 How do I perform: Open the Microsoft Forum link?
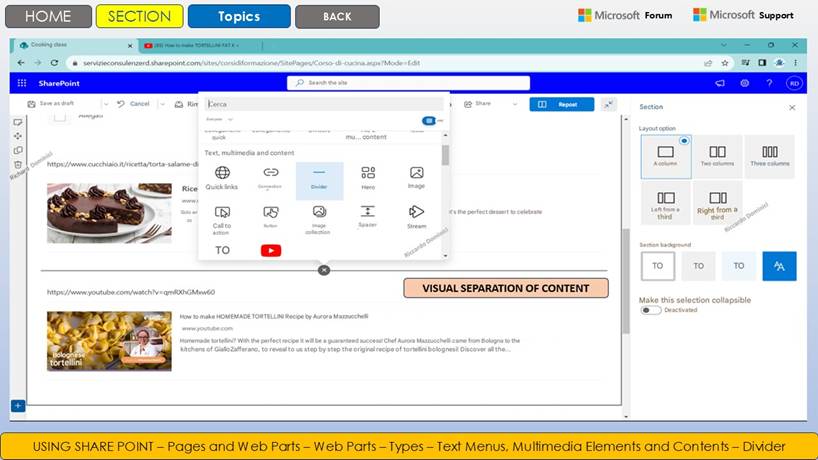click(625, 15)
